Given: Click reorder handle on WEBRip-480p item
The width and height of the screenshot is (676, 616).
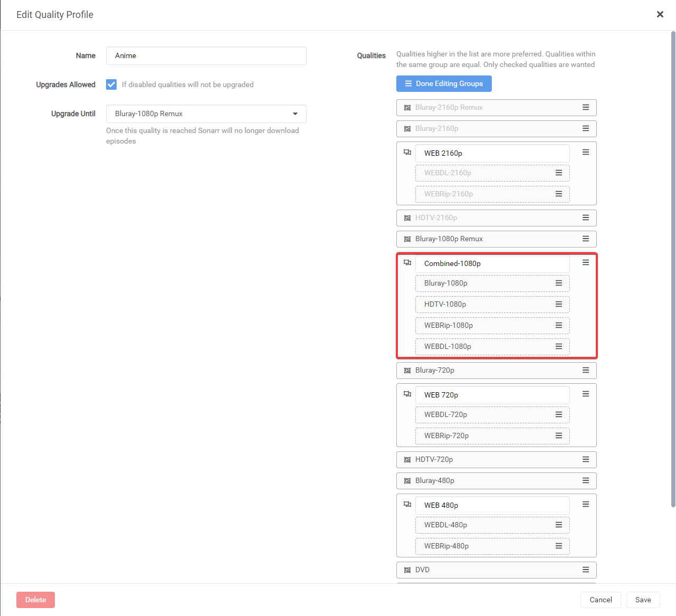Looking at the screenshot, I should pos(559,546).
